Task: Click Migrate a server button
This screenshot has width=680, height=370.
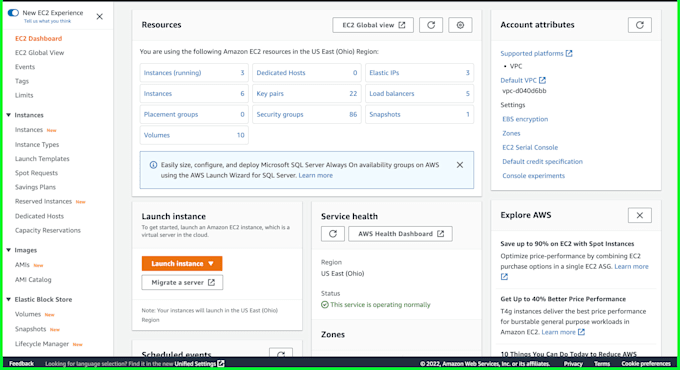Action: click(x=182, y=282)
